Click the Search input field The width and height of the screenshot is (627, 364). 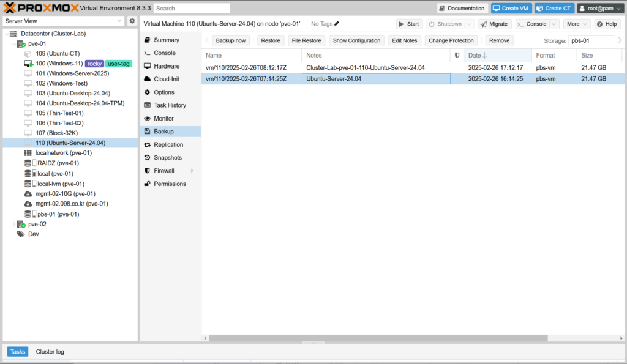(x=192, y=9)
